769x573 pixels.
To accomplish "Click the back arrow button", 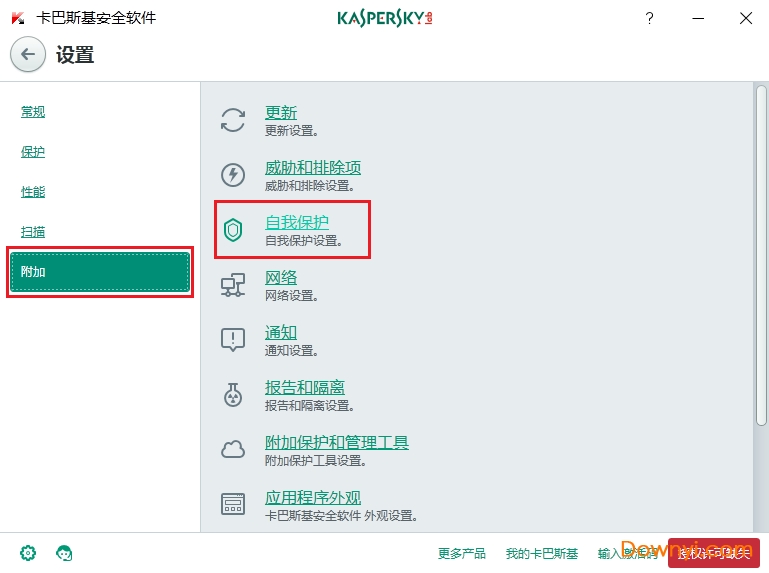I will (28, 54).
